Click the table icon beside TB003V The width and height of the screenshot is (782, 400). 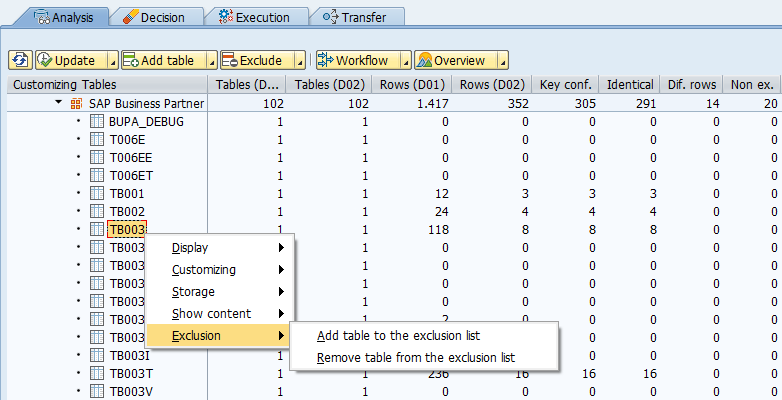pyautogui.click(x=97, y=391)
